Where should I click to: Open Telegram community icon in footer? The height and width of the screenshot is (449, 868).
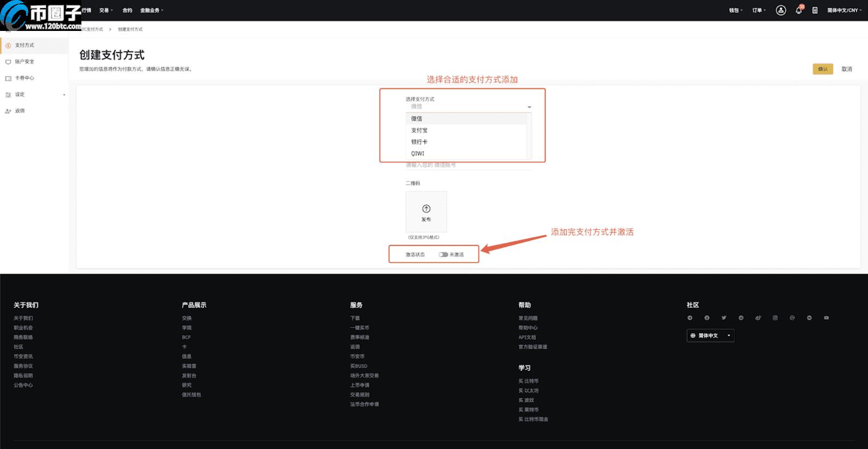pyautogui.click(x=690, y=318)
